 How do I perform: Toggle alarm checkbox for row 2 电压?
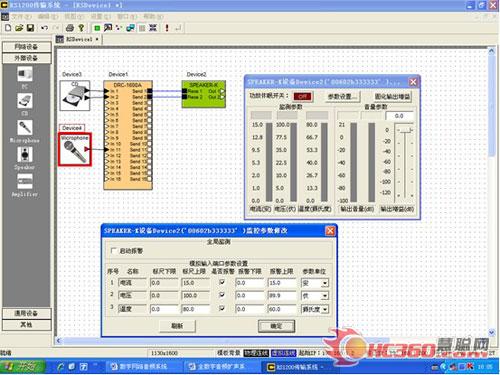222,295
